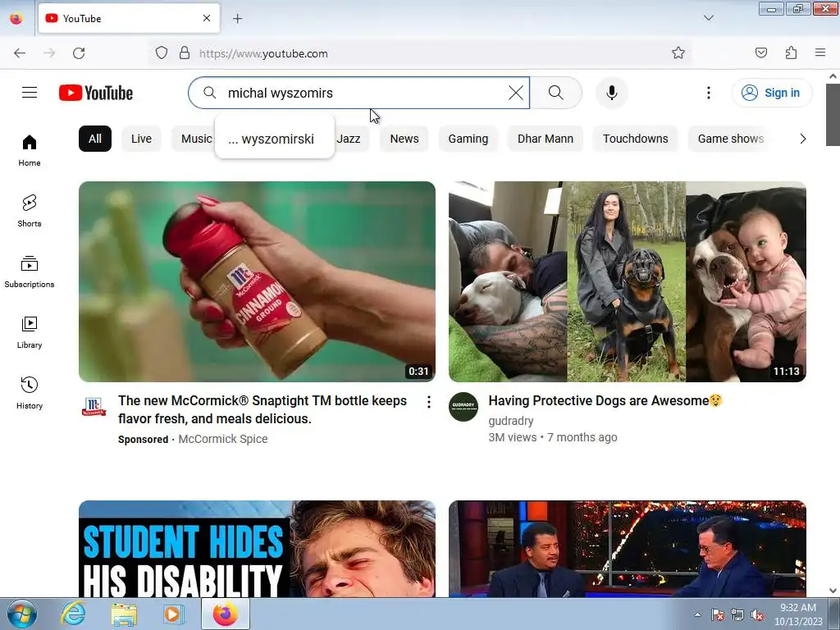
Task: Select the Gaming filter chip
Action: [468, 139]
